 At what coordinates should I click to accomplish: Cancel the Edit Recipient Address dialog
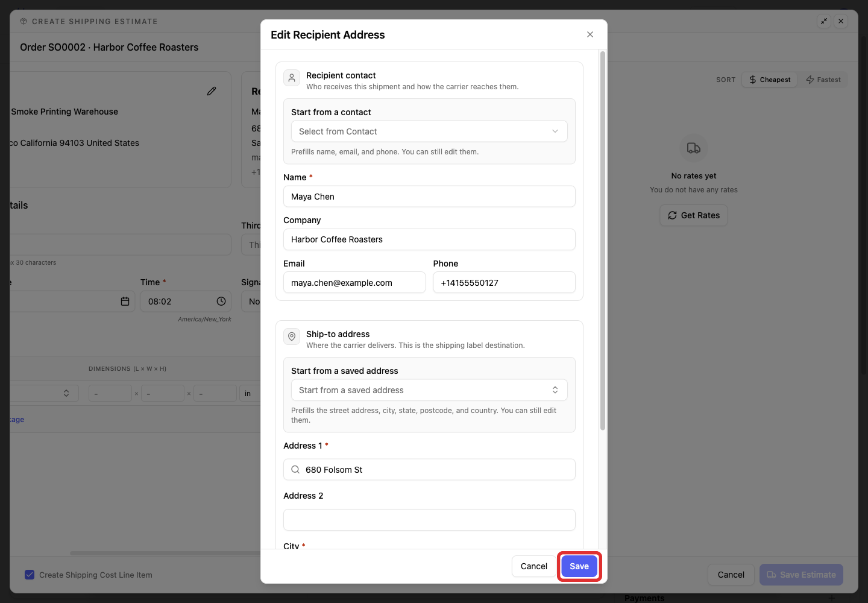[534, 566]
